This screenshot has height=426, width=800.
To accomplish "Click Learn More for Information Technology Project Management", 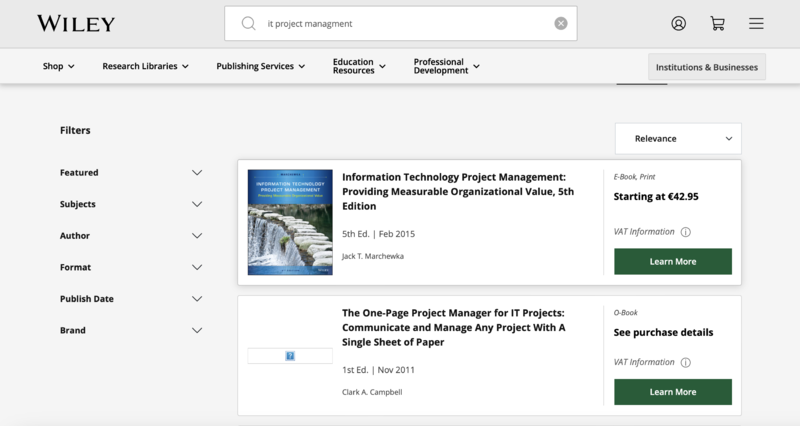I will 672,261.
